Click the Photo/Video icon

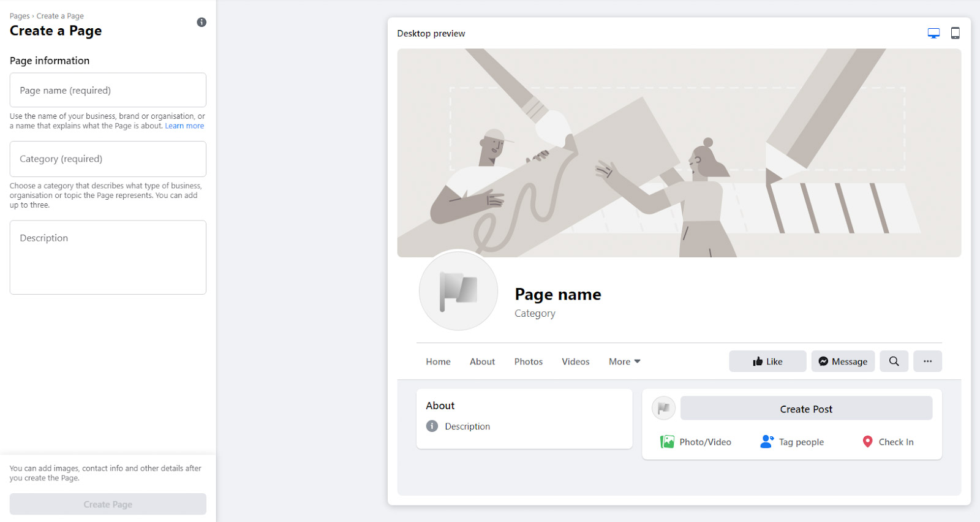tap(667, 442)
